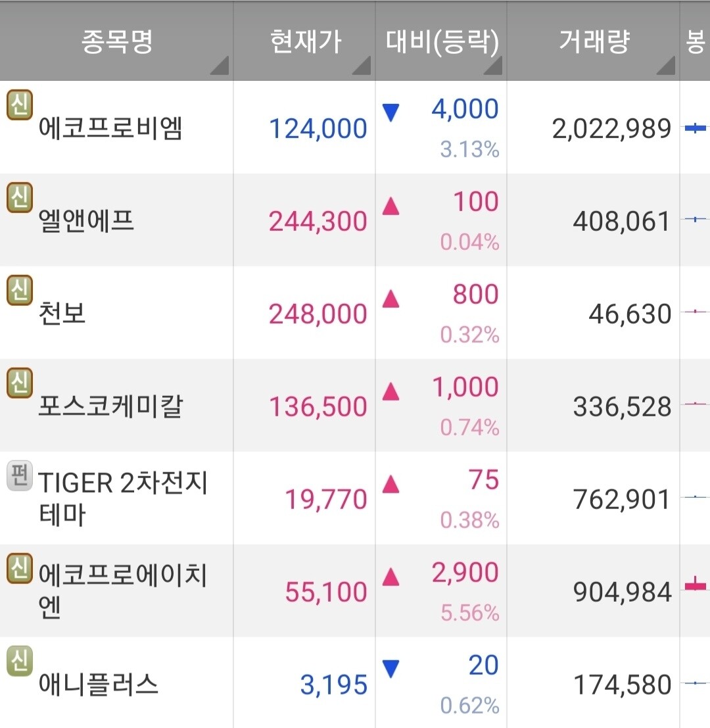Open the sort arrow on 현재가 header
The height and width of the screenshot is (728, 710).
(x=364, y=66)
